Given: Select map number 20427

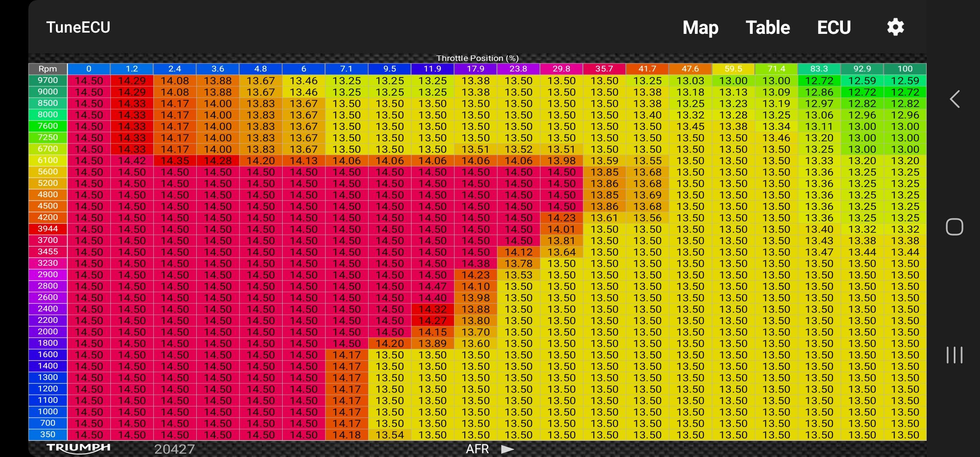Looking at the screenshot, I should tap(174, 449).
